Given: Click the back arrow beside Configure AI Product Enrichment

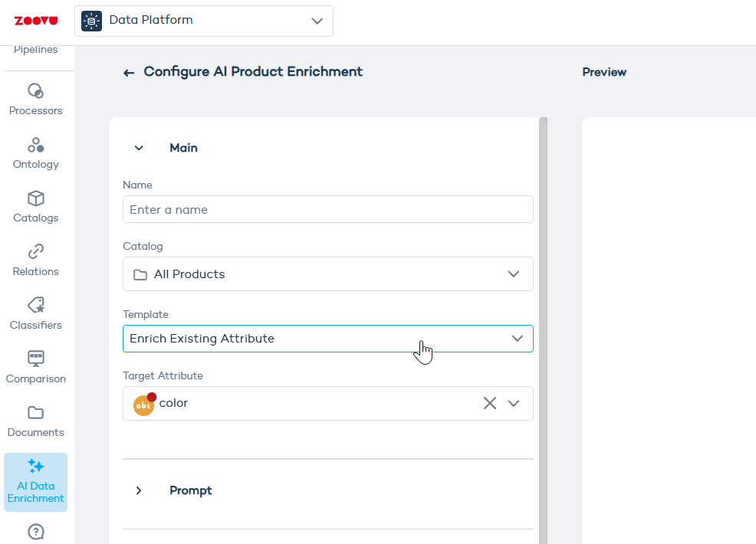Looking at the screenshot, I should tap(129, 73).
